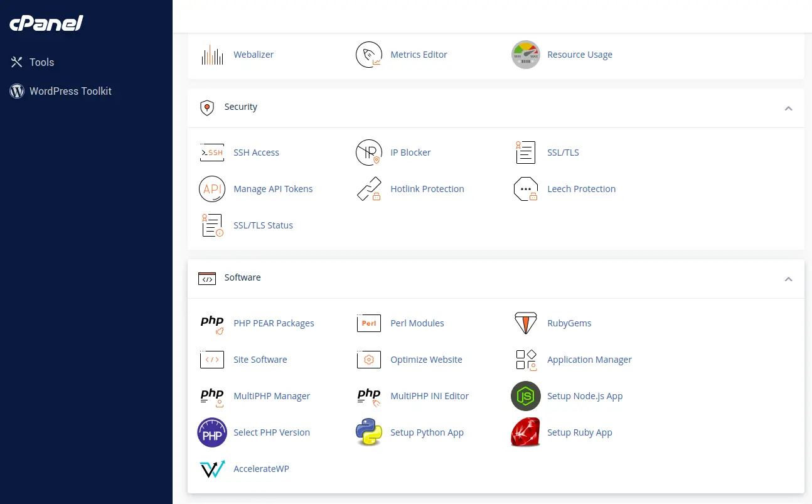Click the Hotlink Protection chain icon
Image resolution: width=812 pixels, height=504 pixels.
(x=369, y=189)
